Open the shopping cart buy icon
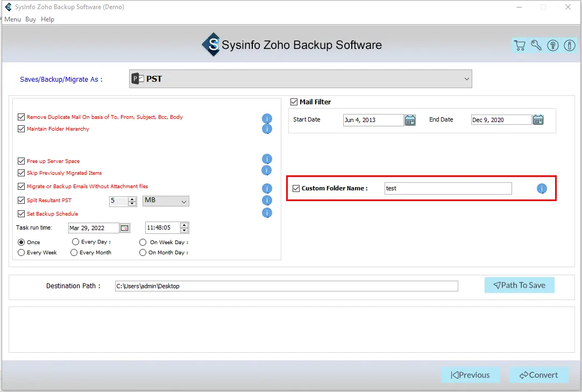Image resolution: width=582 pixels, height=392 pixels. click(520, 45)
